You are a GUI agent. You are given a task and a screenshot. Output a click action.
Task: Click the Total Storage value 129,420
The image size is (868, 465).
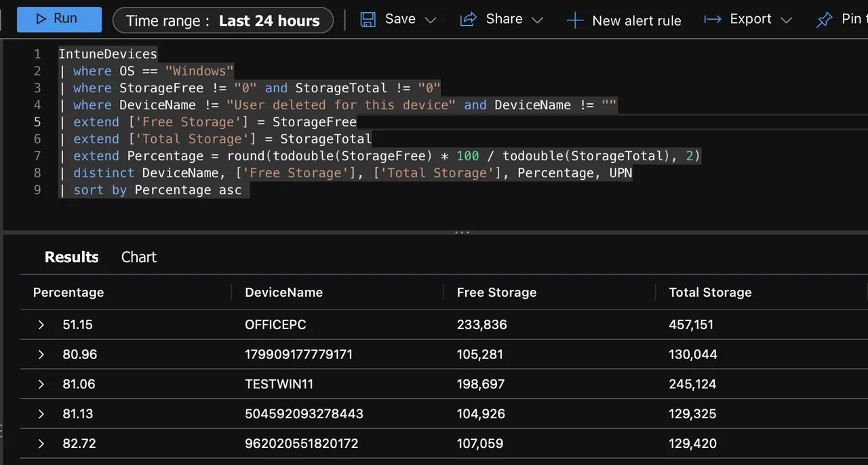[x=692, y=444]
